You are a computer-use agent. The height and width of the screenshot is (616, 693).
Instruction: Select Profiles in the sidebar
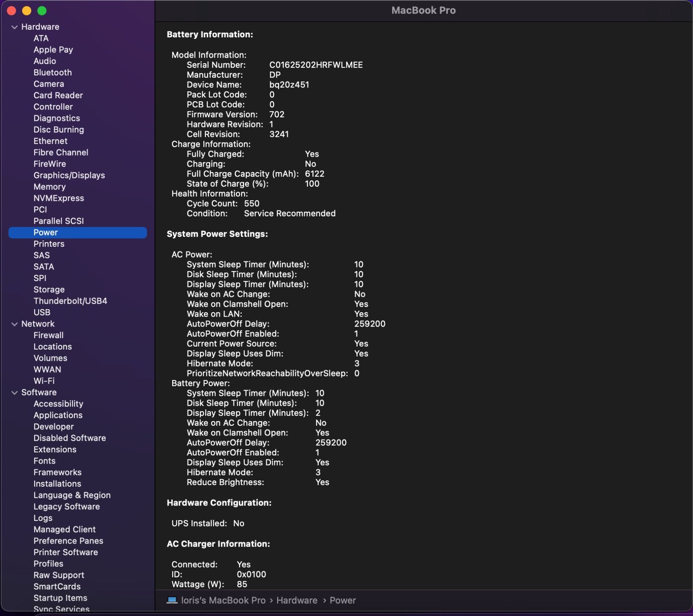(x=48, y=564)
